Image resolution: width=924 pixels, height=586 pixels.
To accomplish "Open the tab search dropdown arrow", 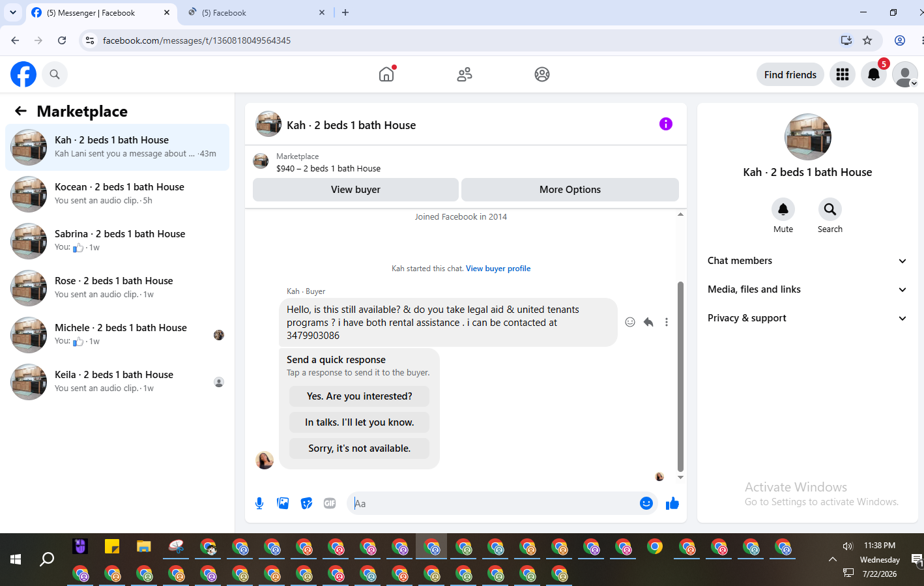I will 12,12.
